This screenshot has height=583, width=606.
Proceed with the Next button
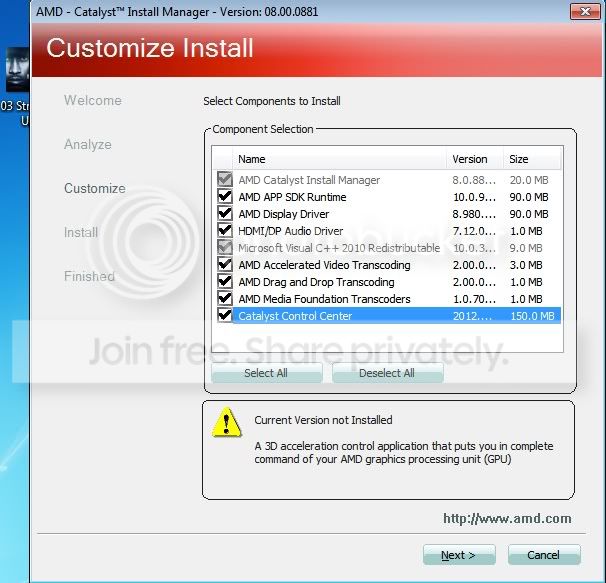[x=459, y=555]
